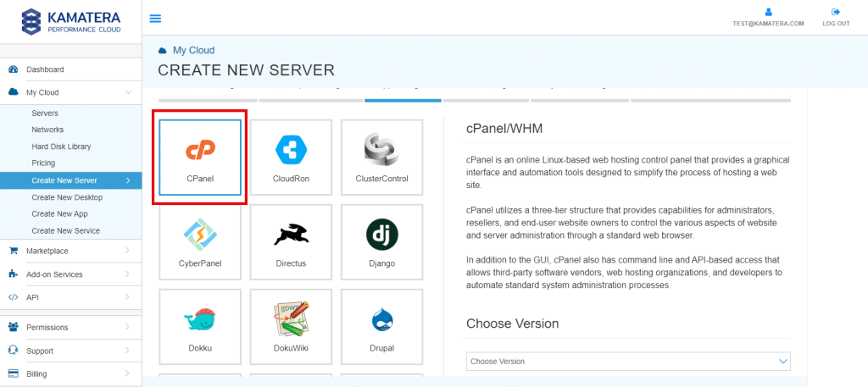Expand the Billing chevron
868x387 pixels.
pyautogui.click(x=127, y=373)
